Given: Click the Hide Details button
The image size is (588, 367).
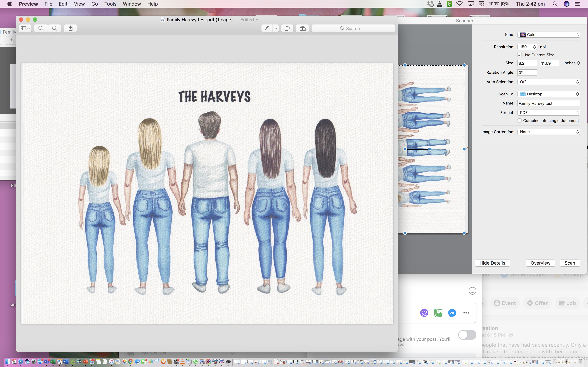Looking at the screenshot, I should click(x=492, y=263).
